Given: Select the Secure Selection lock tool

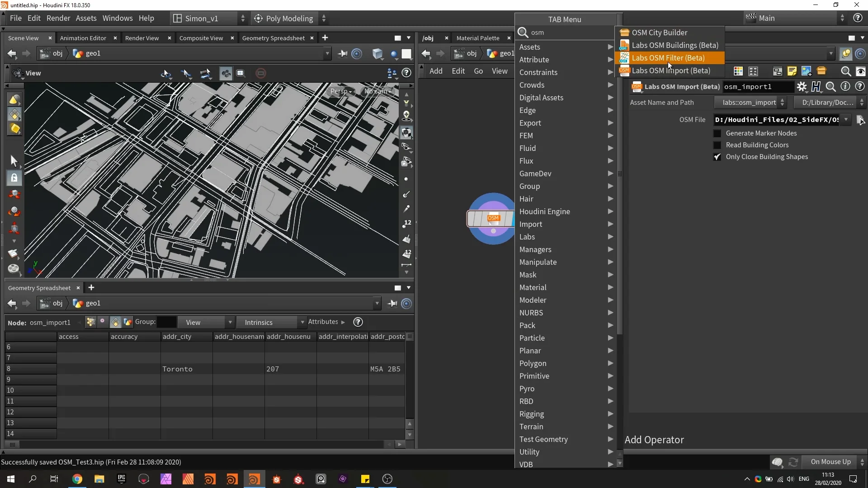Looking at the screenshot, I should coord(14,178).
